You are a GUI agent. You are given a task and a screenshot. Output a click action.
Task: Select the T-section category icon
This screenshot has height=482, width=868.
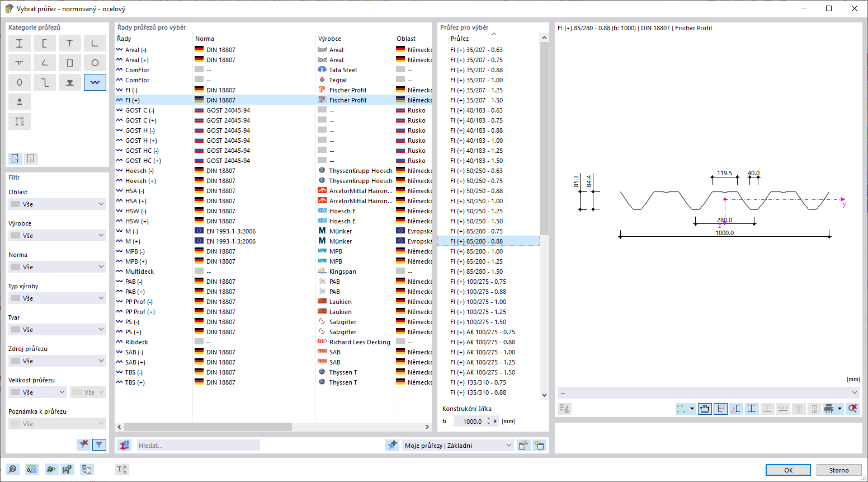point(70,43)
